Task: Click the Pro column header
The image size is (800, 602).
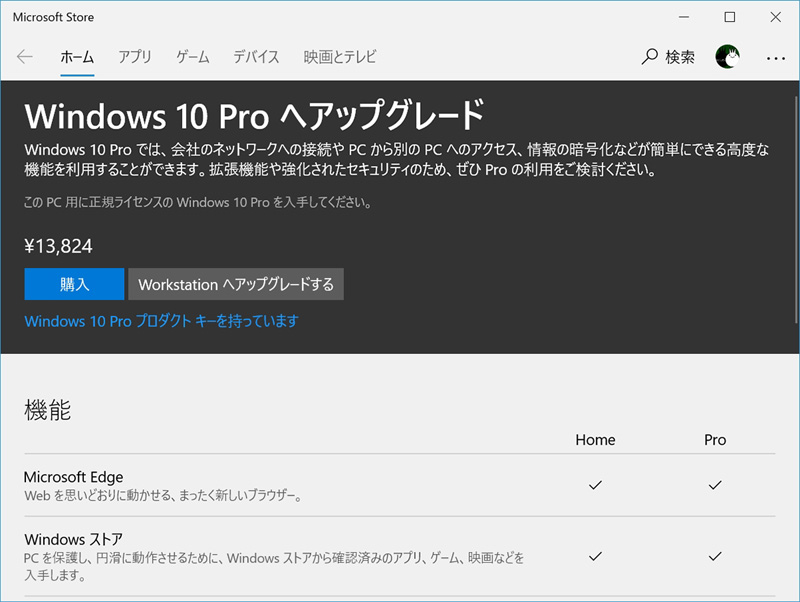Action: click(x=715, y=440)
